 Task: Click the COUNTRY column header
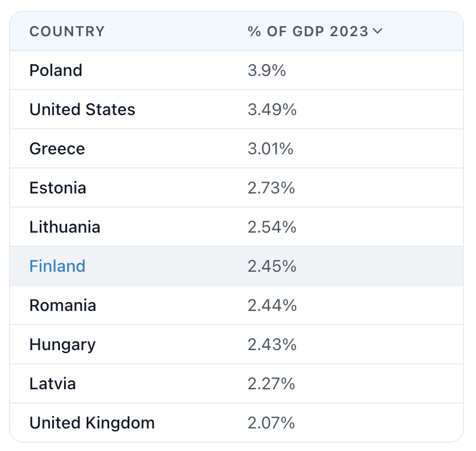click(x=67, y=31)
